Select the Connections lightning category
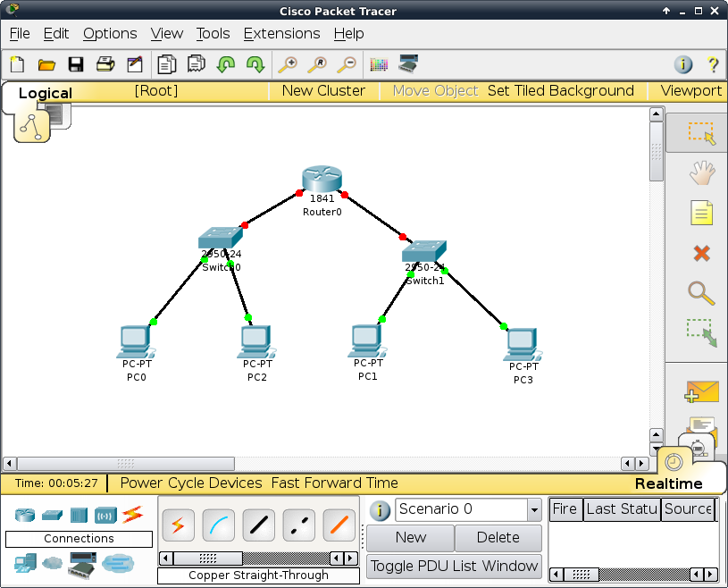The image size is (728, 588). (133, 514)
